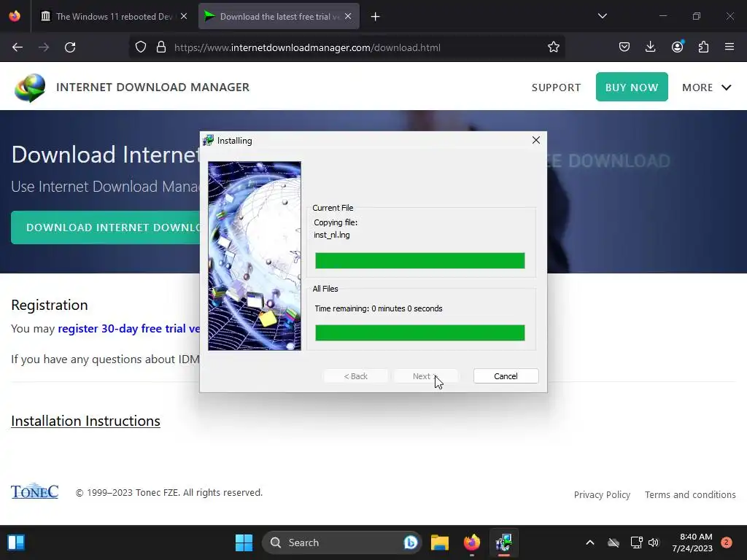
Task: Open the tracking protection shield
Action: pos(141,47)
